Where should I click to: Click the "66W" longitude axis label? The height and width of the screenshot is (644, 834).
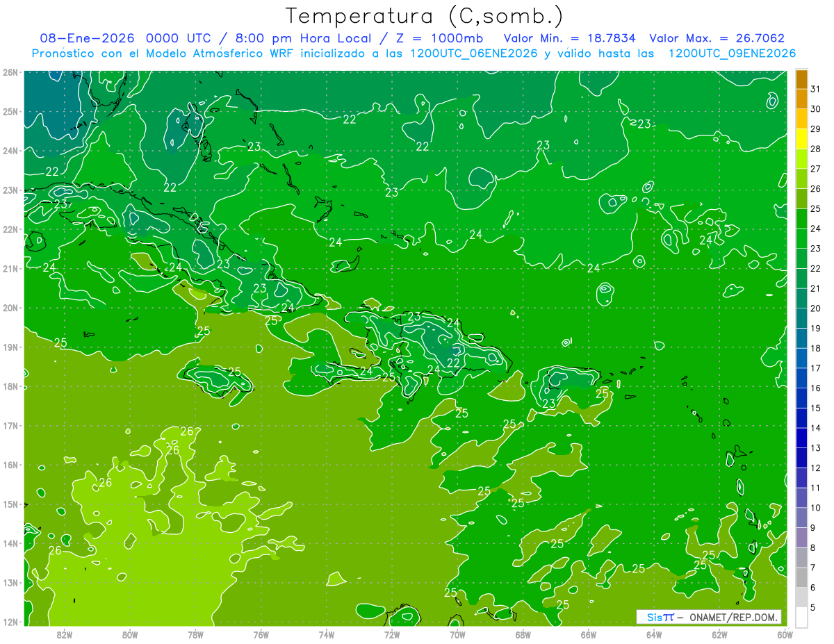[x=589, y=634]
